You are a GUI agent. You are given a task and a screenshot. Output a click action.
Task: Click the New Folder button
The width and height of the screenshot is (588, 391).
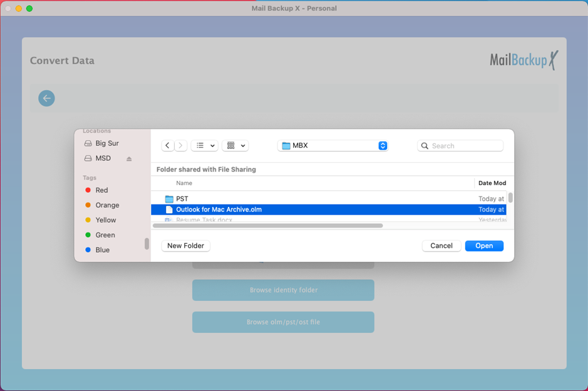185,246
